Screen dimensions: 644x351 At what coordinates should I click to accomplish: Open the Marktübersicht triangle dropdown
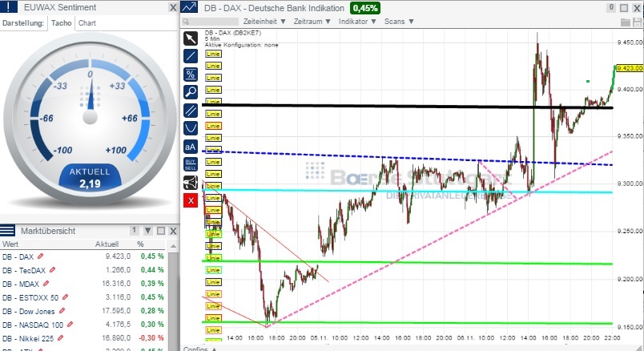(148, 231)
